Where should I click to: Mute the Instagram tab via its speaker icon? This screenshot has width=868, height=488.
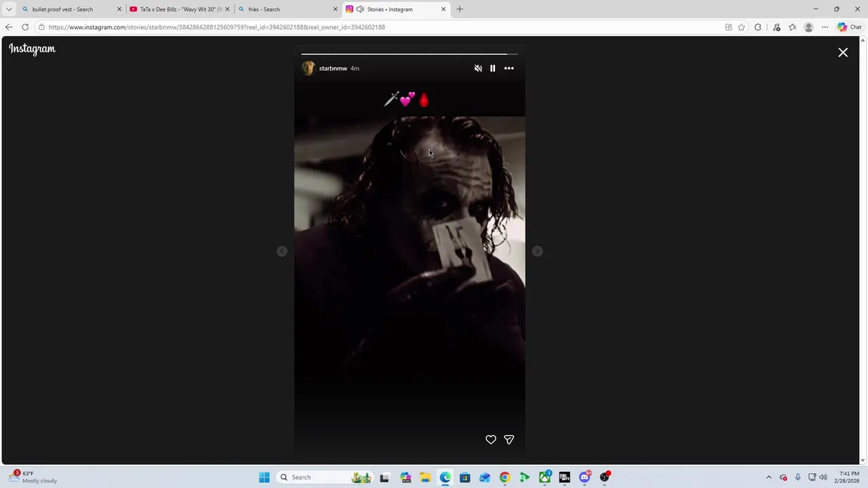[x=360, y=9]
